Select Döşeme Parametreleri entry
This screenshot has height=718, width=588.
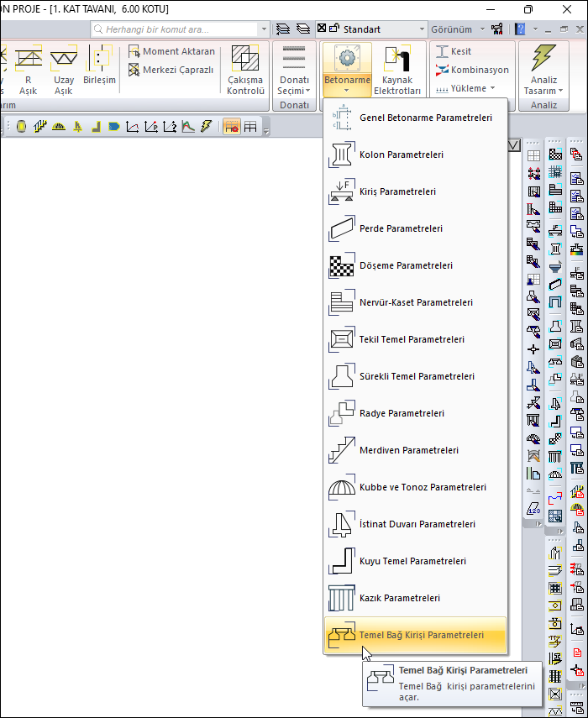[x=415, y=265]
